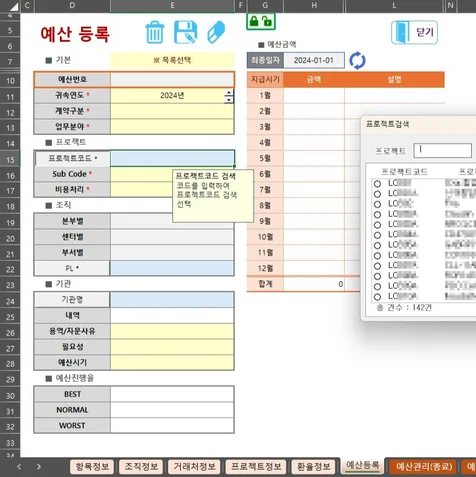Increase 귀속연도 with up spinner arrow
This screenshot has width=476, height=477.
[x=229, y=93]
